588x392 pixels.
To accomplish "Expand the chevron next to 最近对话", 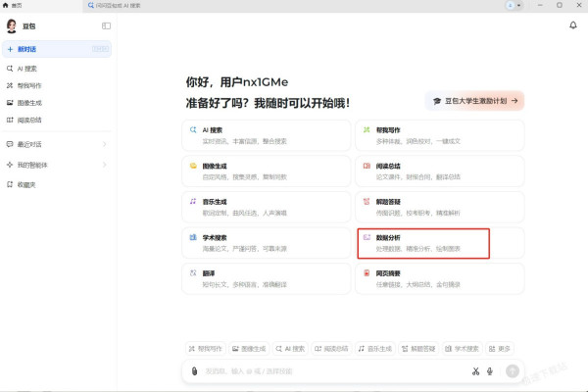I will (x=105, y=144).
